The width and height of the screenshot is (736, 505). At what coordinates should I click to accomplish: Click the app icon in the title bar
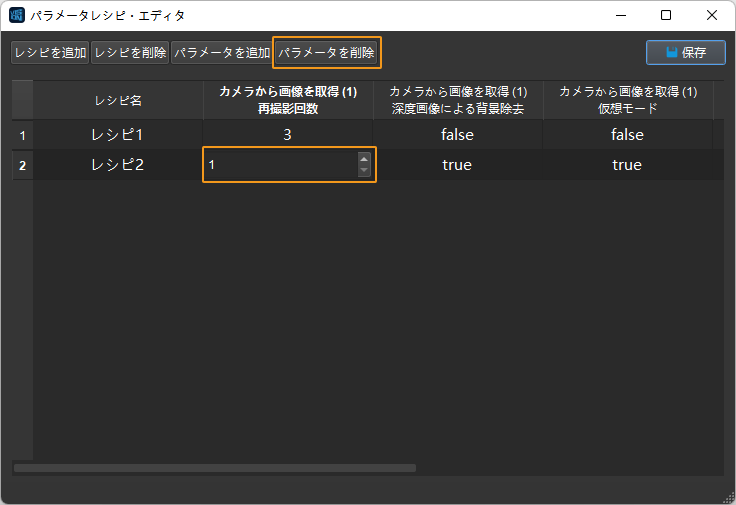(17, 15)
